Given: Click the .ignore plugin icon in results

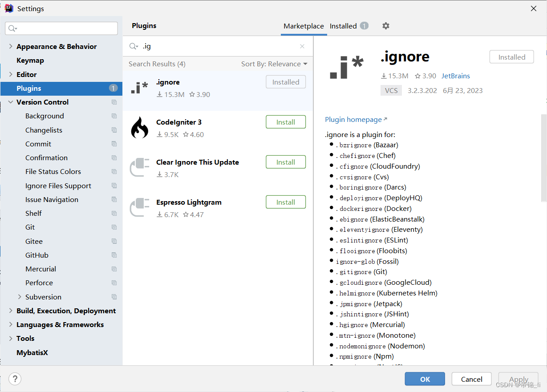Looking at the screenshot, I should 139,88.
